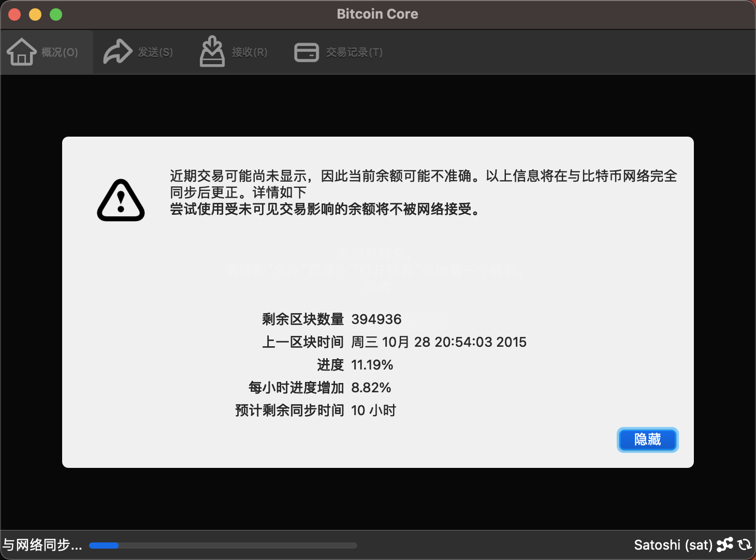Close the Bitcoin Core window
Image resolution: width=756 pixels, height=560 pixels.
14,14
